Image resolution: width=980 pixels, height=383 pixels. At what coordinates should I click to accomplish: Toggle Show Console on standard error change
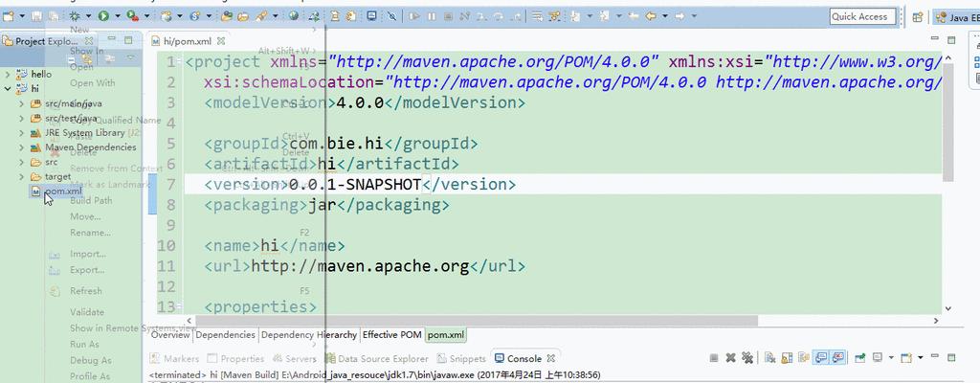pyautogui.click(x=837, y=357)
